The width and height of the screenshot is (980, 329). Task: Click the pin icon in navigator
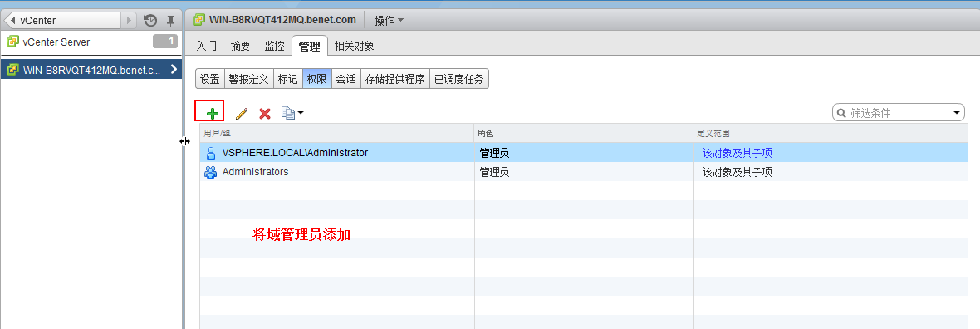(170, 21)
